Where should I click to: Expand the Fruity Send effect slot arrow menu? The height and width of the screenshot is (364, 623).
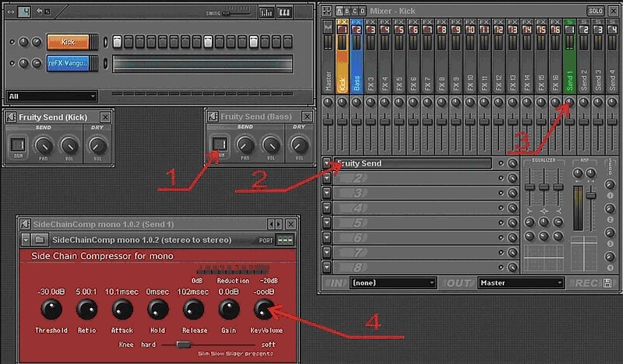[326, 163]
